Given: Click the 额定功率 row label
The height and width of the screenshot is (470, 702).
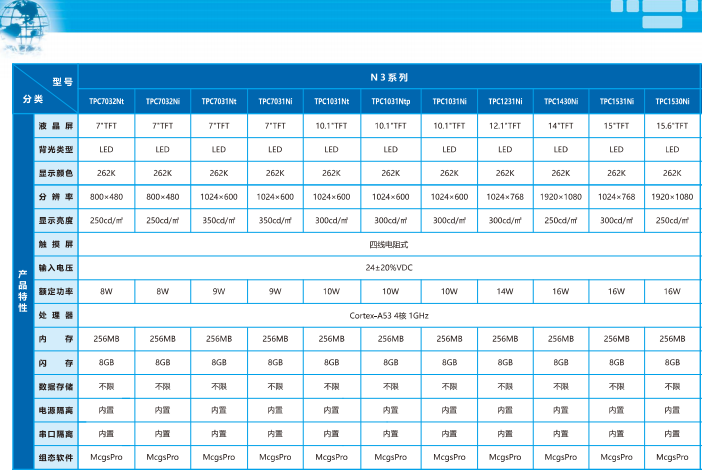Looking at the screenshot, I should coord(56,291).
